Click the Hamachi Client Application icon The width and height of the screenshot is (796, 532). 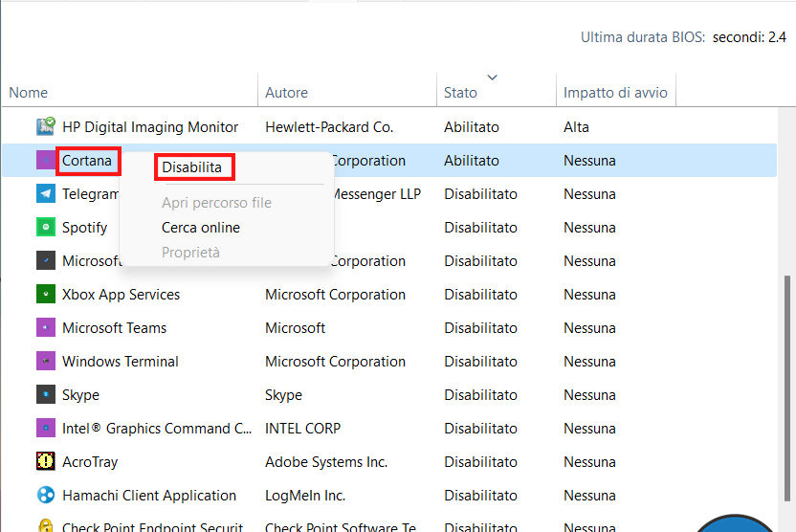point(46,495)
